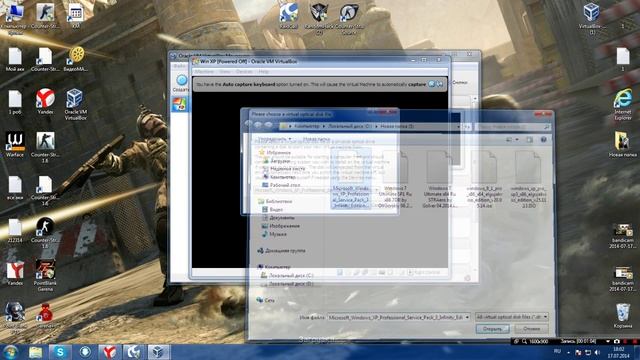Select the Win XP machine icon in VirtualBox Manager
This screenshot has height=360, width=640.
pyautogui.click(x=180, y=104)
